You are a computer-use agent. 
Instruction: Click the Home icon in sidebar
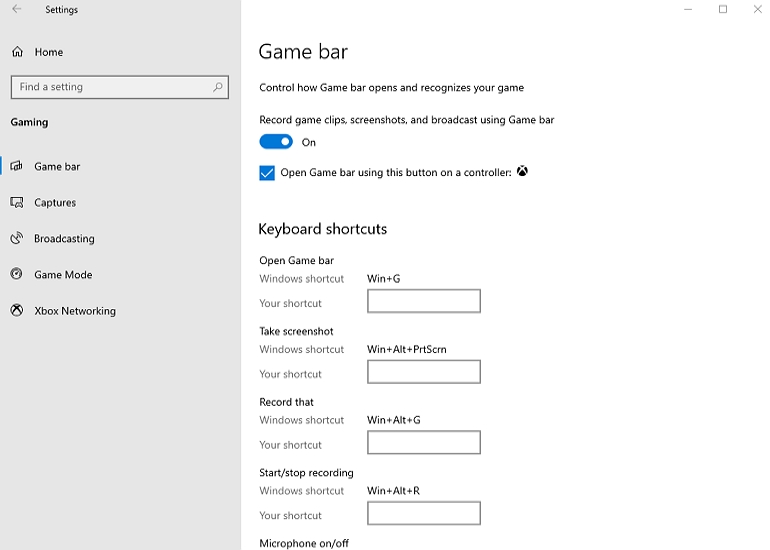(17, 52)
